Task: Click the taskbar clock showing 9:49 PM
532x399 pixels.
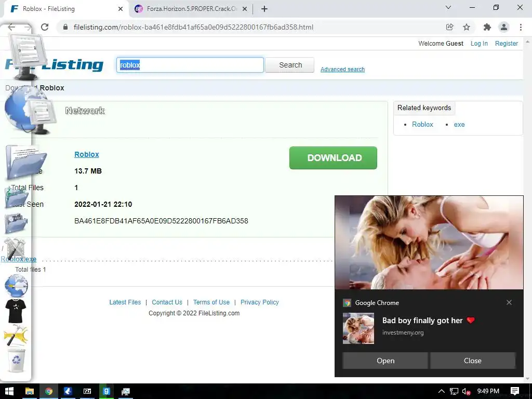Action: 488,391
